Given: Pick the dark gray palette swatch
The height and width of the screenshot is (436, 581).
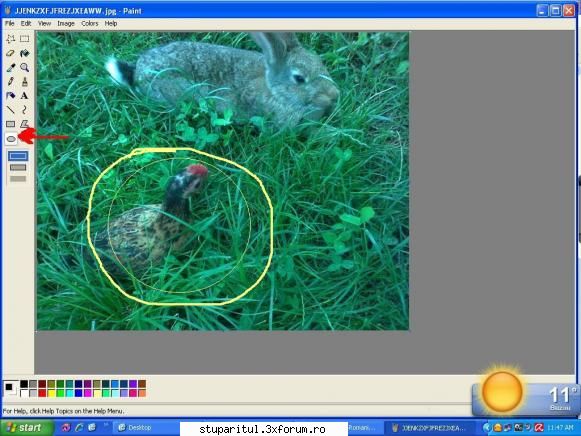Looking at the screenshot, I should [33, 384].
